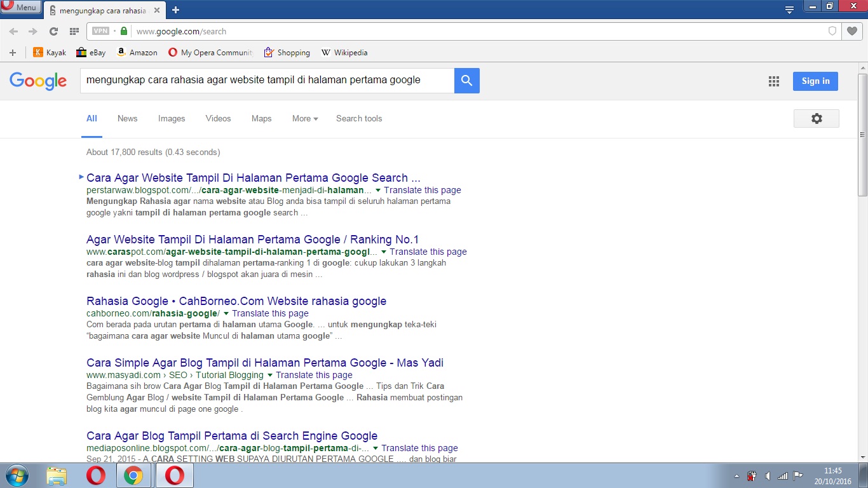
Task: Show hidden system tray icons
Action: 736,476
